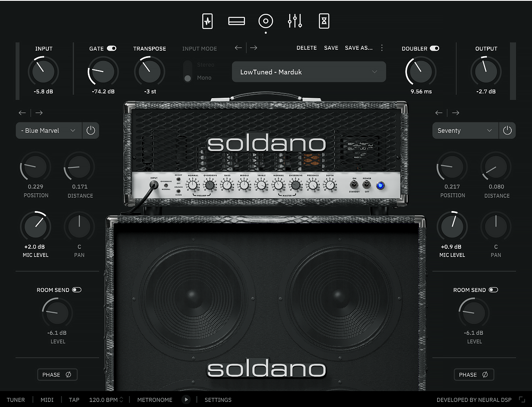Toggle the Doubler switch
This screenshot has width=532, height=407.
(x=435, y=48)
